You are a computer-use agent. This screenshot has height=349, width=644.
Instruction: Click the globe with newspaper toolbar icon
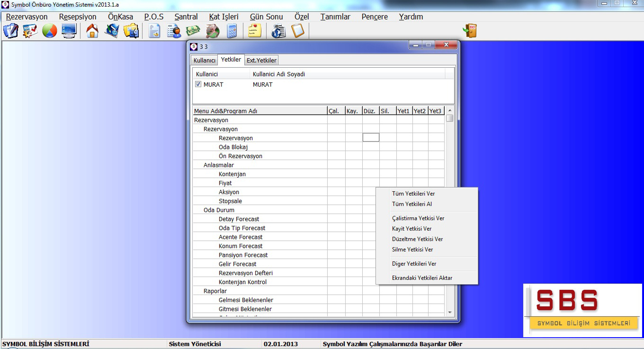[278, 31]
